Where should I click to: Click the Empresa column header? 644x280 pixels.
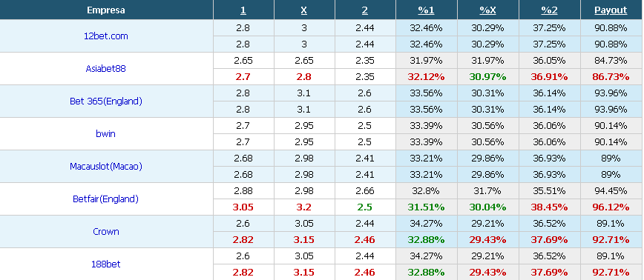(106, 10)
